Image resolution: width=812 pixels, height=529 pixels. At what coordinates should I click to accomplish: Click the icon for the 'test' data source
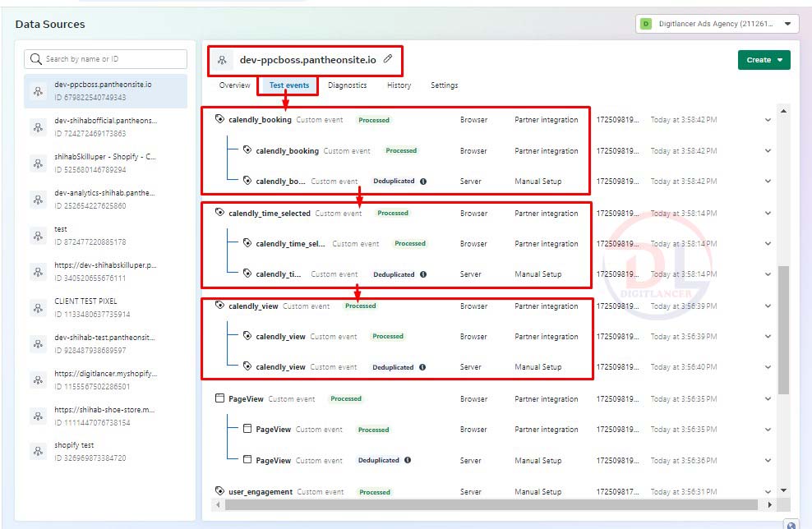(x=38, y=236)
